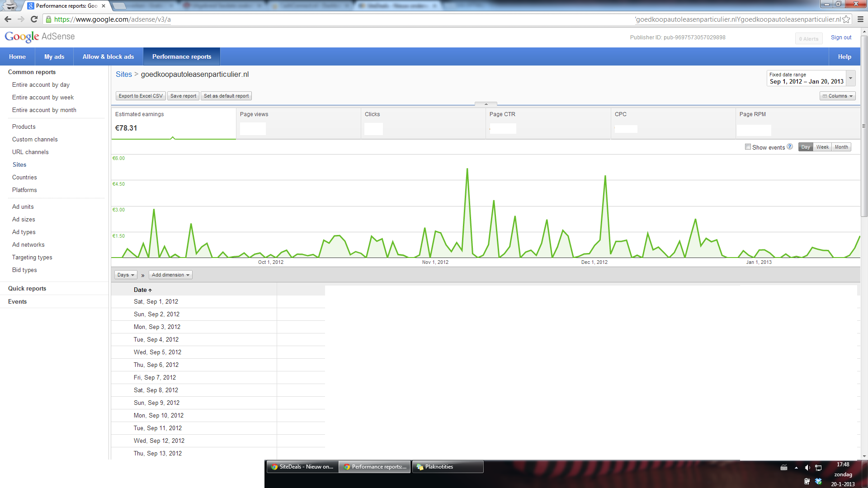Click the Sign out link
868x488 pixels.
pos(841,38)
